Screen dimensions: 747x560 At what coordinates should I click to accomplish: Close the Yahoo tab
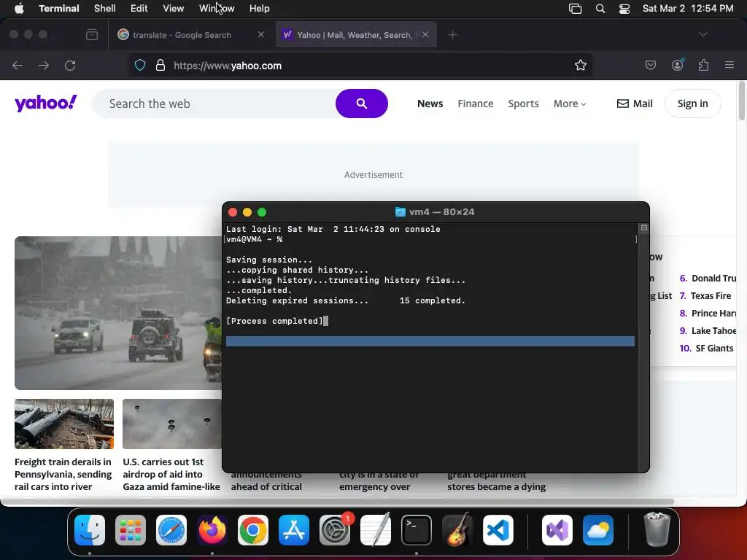(425, 34)
